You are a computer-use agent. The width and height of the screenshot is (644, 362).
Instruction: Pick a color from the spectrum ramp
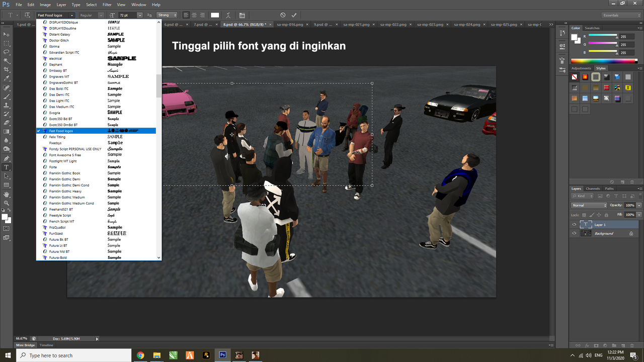604,61
